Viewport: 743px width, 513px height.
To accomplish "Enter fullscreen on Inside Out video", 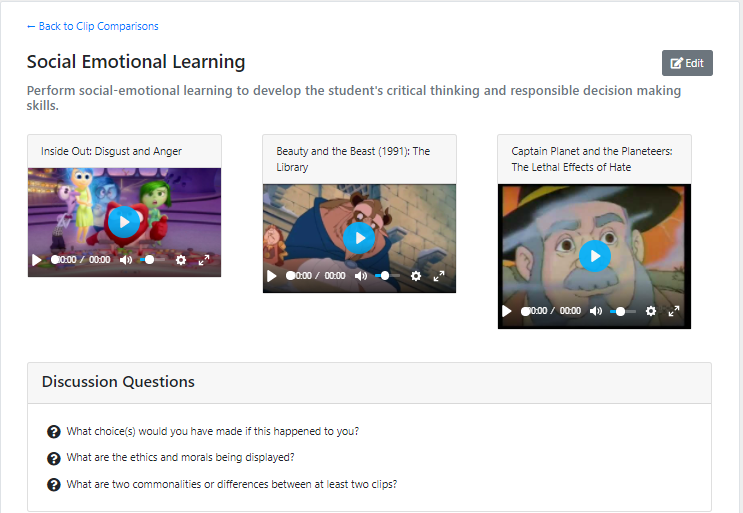I will tap(204, 260).
